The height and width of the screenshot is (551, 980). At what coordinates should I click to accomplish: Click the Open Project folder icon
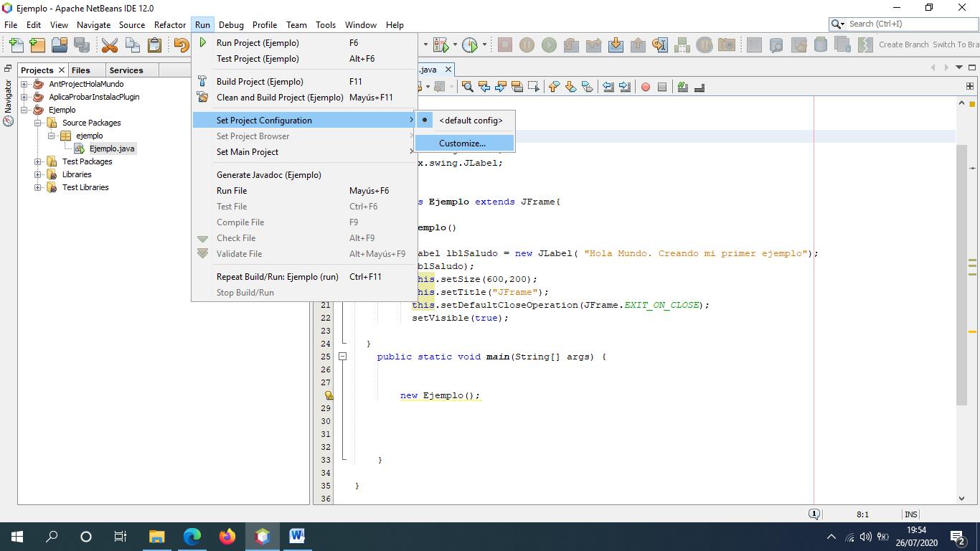60,45
